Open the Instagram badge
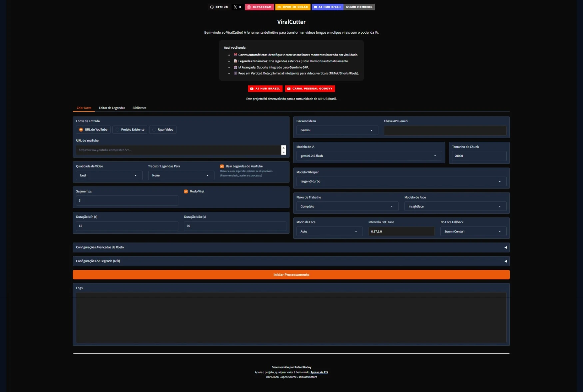 (x=260, y=7)
